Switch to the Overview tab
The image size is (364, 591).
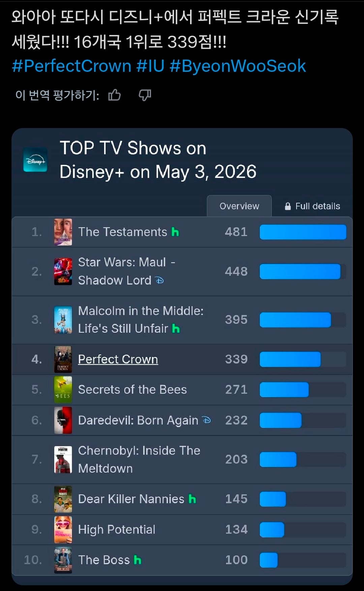pos(239,206)
